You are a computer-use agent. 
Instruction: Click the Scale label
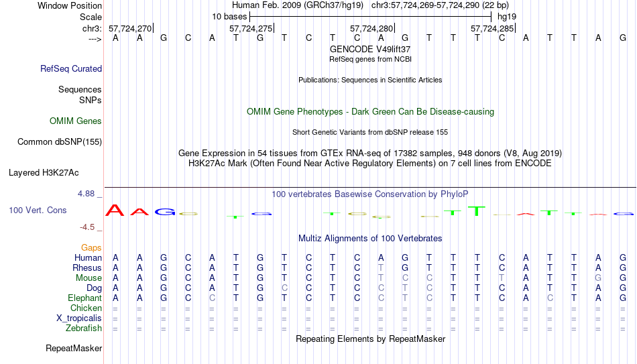(91, 17)
